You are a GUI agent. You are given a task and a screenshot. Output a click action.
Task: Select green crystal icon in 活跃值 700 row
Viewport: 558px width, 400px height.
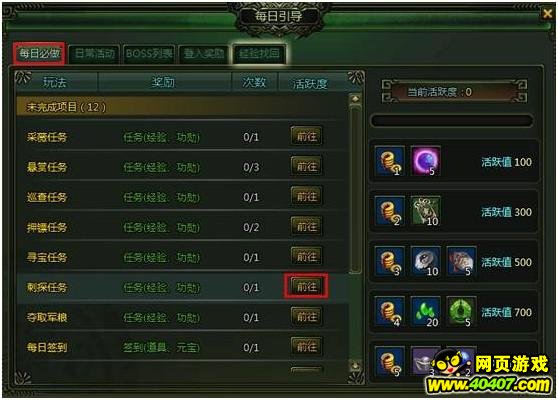426,311
